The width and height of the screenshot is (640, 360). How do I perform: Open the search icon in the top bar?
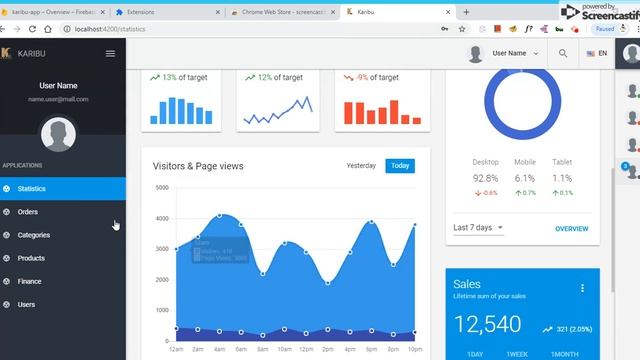[563, 53]
